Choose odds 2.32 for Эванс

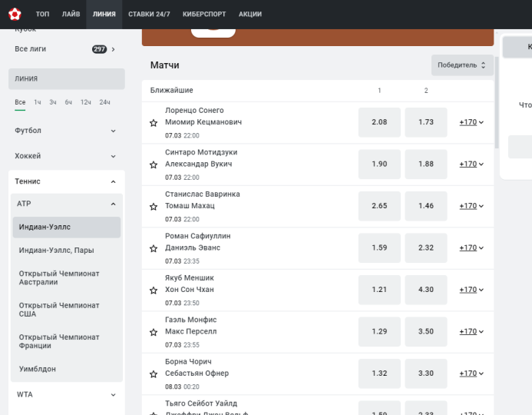tap(426, 248)
